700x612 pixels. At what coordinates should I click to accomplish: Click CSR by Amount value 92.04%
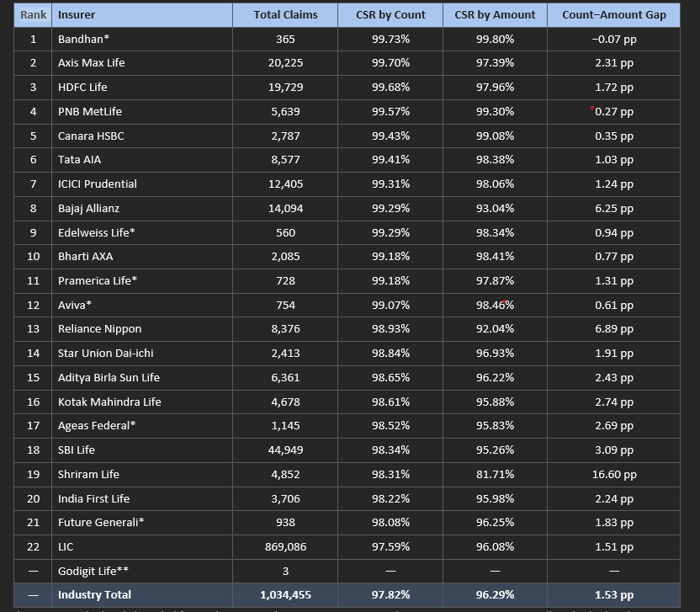(x=495, y=329)
